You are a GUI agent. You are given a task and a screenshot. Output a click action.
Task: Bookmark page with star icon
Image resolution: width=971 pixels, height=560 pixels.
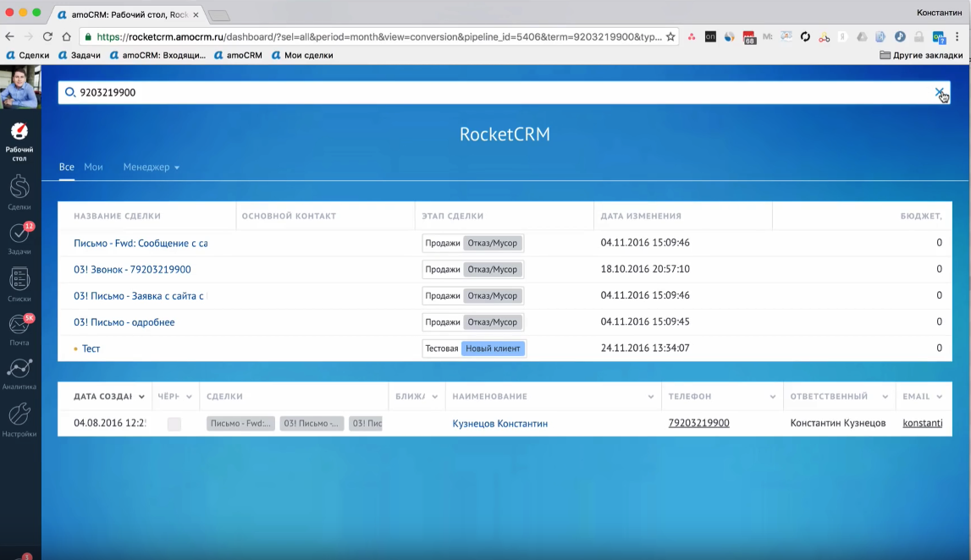coord(670,37)
